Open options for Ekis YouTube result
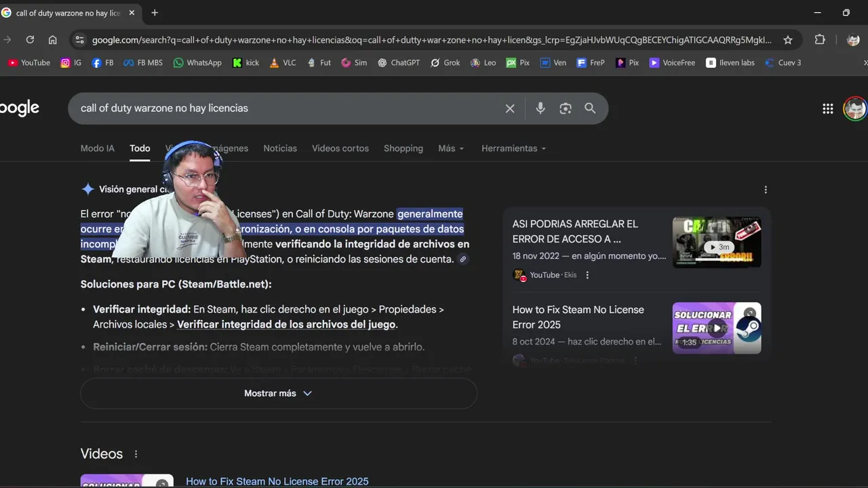The image size is (868, 488). [587, 275]
